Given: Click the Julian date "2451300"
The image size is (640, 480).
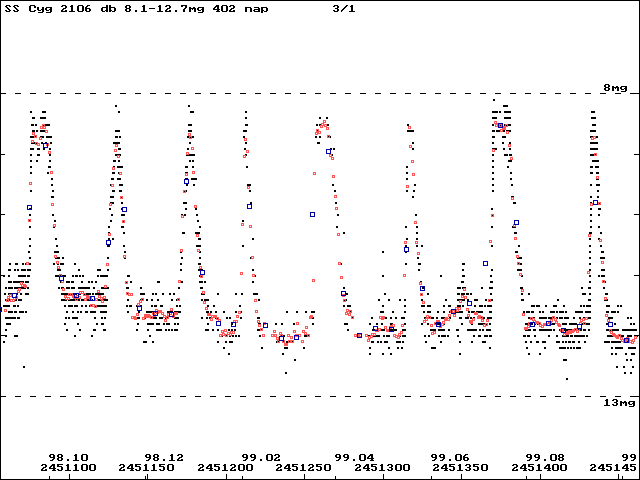Looking at the screenshot, I should pyautogui.click(x=382, y=468).
